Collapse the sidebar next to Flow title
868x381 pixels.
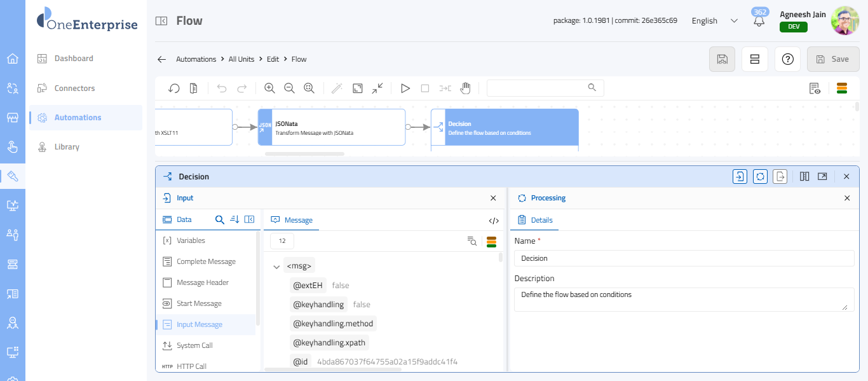[161, 21]
